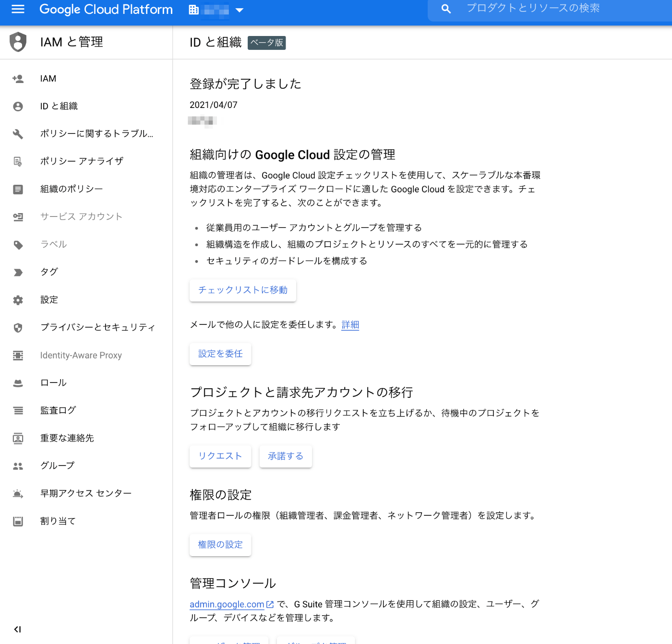Screen dimensions: 672x644
Task: Open タグ menu item
Action: [x=86, y=272]
